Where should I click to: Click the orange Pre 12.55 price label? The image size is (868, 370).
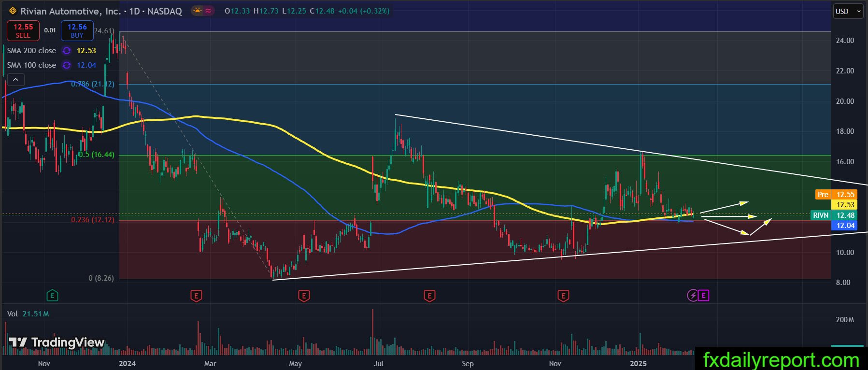pyautogui.click(x=836, y=195)
